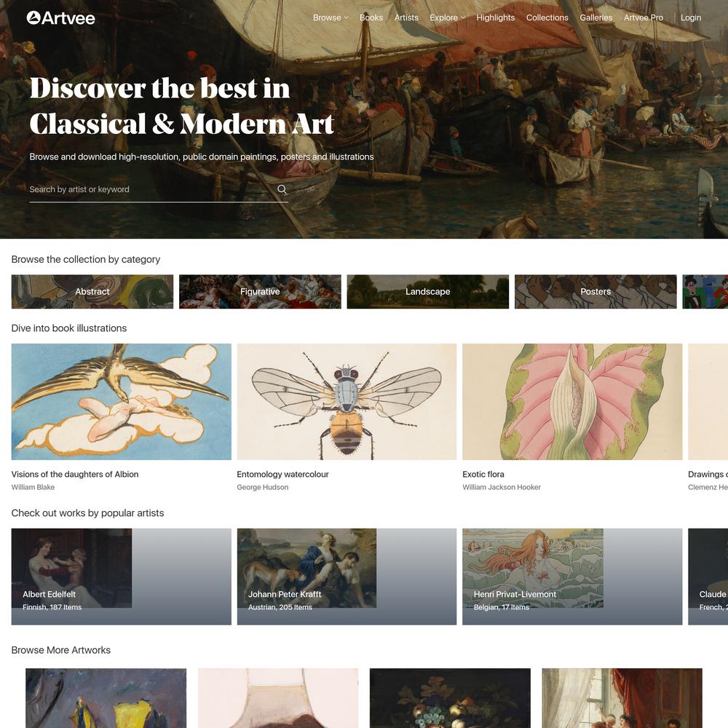728x728 pixels.
Task: Open the Landscape category
Action: 427,292
